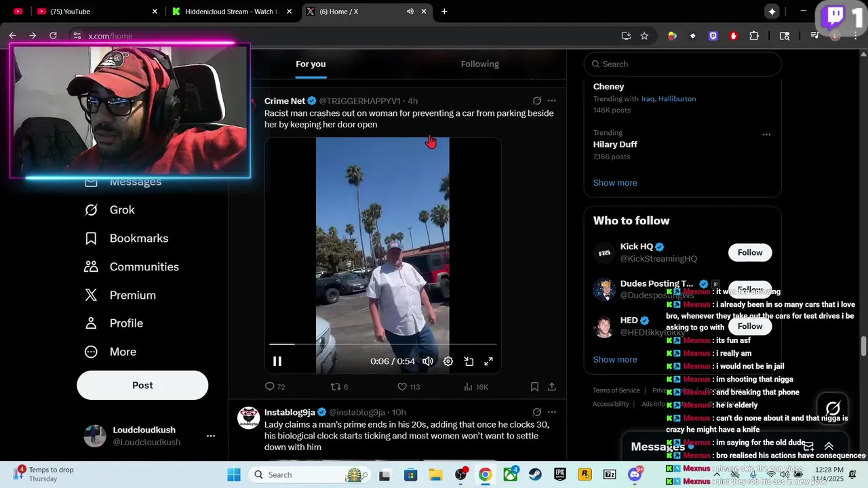Go back using the browser back arrow
The image size is (868, 488).
coord(12,36)
